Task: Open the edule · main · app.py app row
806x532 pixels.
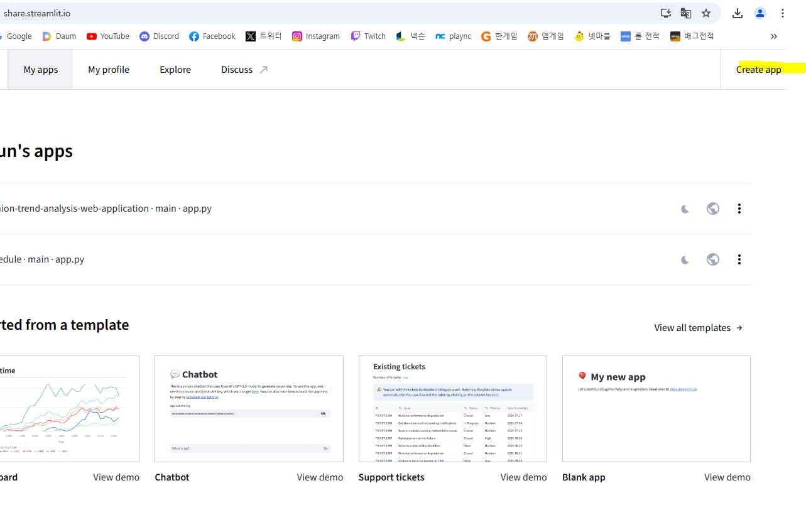Action: (x=375, y=259)
